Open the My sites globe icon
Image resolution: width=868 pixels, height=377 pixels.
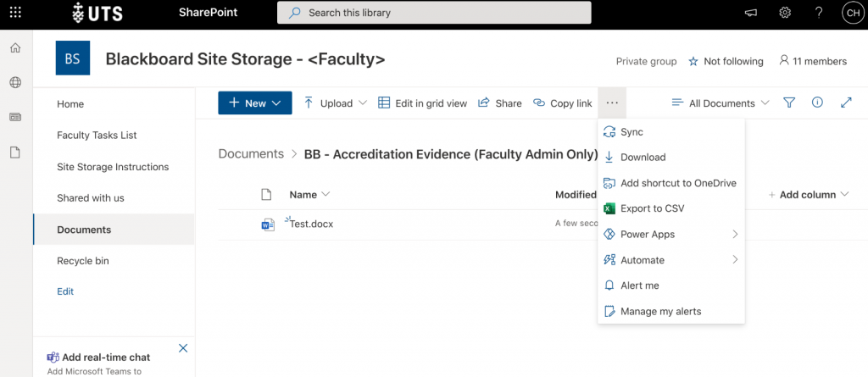tap(15, 83)
